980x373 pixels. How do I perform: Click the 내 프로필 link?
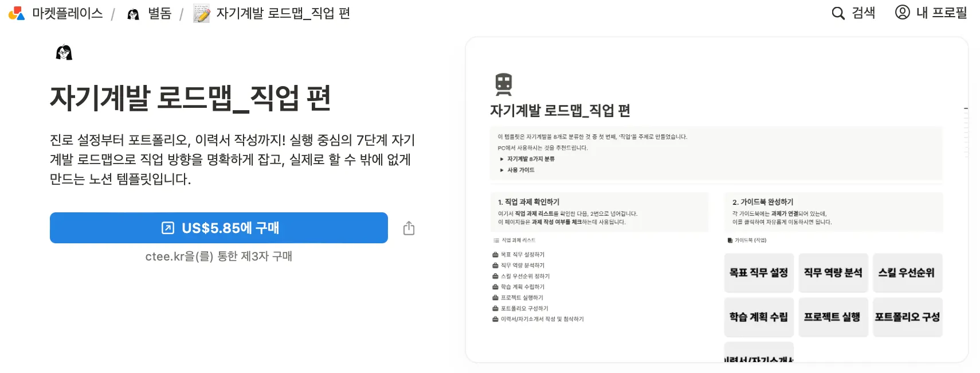(941, 13)
